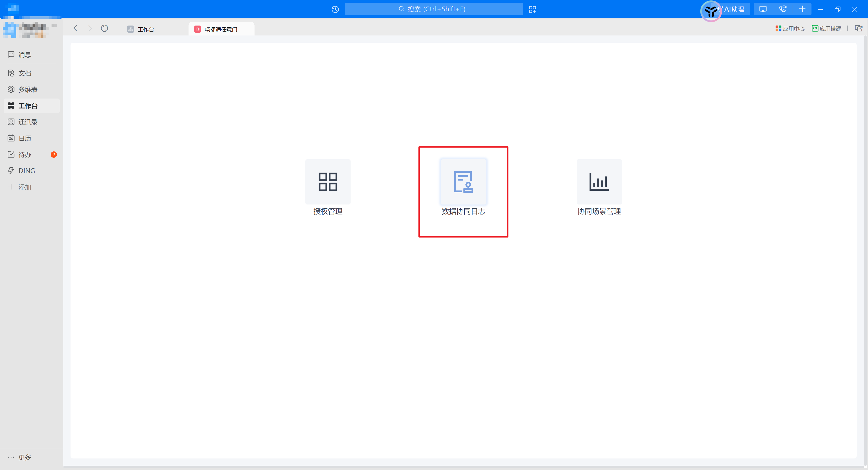This screenshot has width=868, height=470.
Task: Open 通讯录 in the sidebar
Action: [x=31, y=122]
